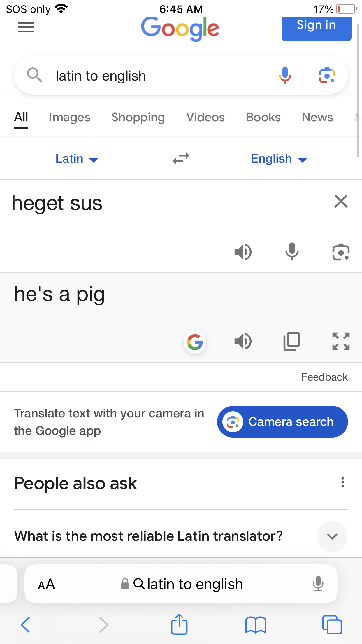Viewport: 362px width, 644px height.
Task: Click the Feedback link
Action: 324,377
